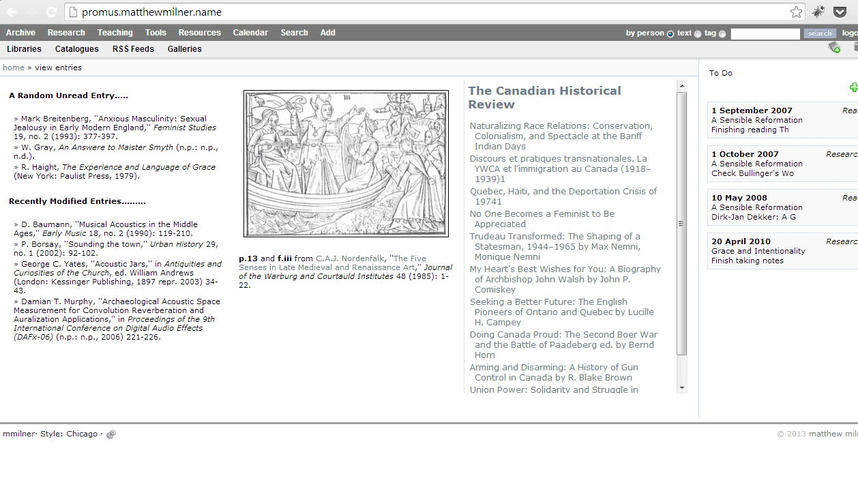
Task: Open RSS Feeds submenu
Action: click(x=133, y=49)
